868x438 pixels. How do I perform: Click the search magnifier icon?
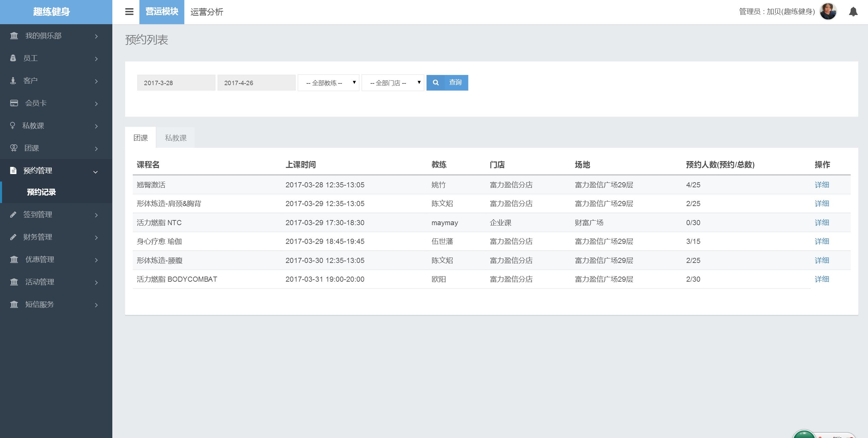point(436,83)
